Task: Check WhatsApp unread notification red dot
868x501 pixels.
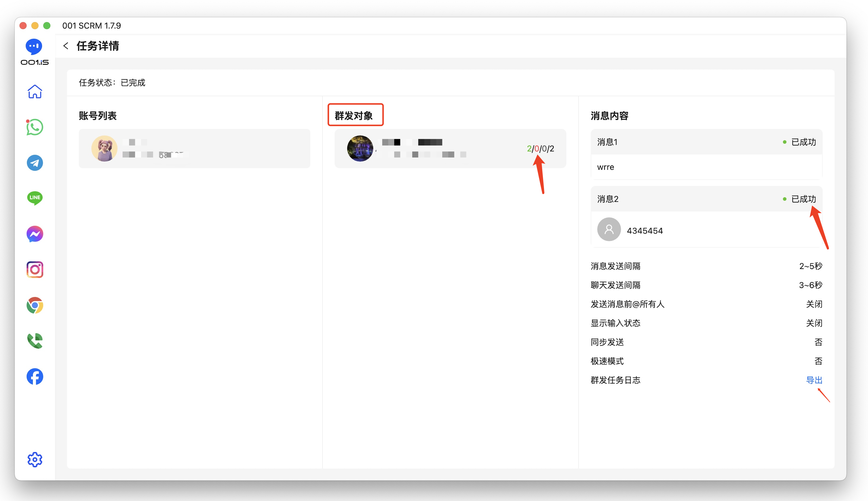Action: pyautogui.click(x=27, y=121)
